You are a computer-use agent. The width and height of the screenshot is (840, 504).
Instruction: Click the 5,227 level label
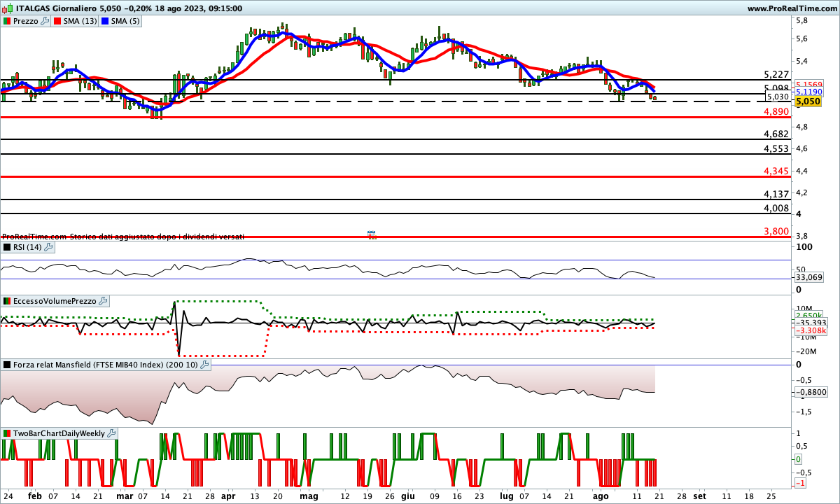coord(776,74)
